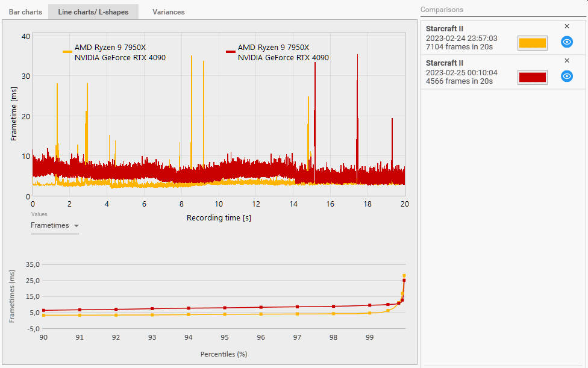The image size is (588, 368).
Task: Remove the 23:57:03 Starcraft II comparison
Action: coord(567,27)
